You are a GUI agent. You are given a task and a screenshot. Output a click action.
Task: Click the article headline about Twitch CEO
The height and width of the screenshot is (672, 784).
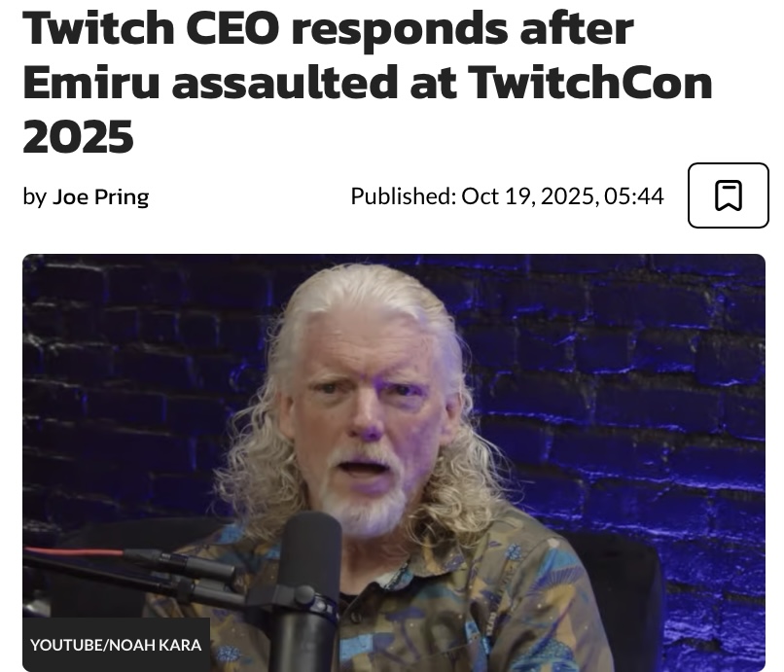368,83
